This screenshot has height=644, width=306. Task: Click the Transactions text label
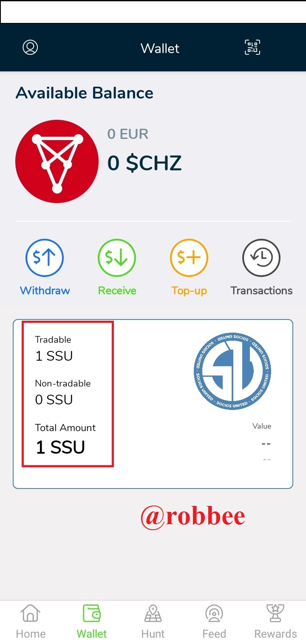pos(261,291)
